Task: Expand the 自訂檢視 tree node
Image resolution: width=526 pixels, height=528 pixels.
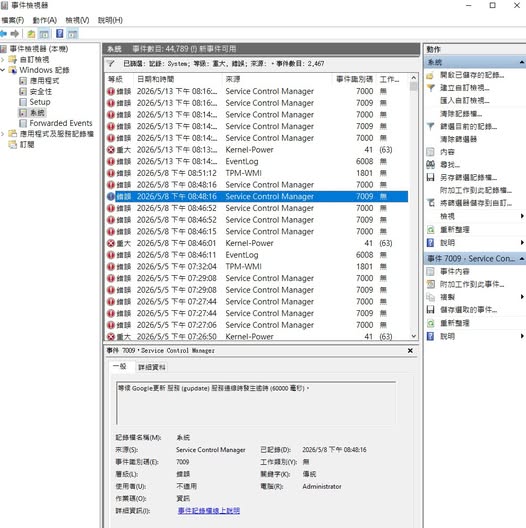Action: (3, 60)
